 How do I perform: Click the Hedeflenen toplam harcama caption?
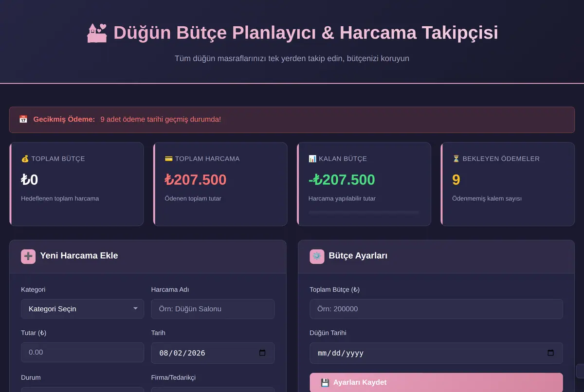point(60,198)
